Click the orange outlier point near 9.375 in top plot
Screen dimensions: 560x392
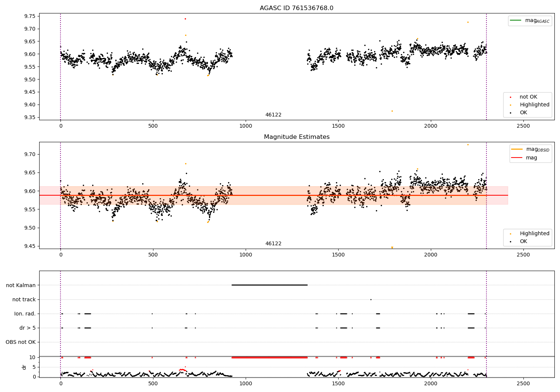[392, 111]
